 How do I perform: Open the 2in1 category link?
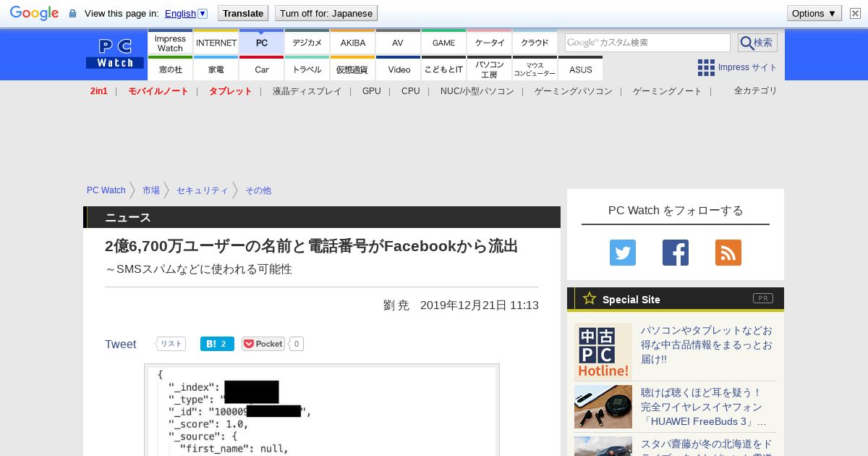[99, 91]
